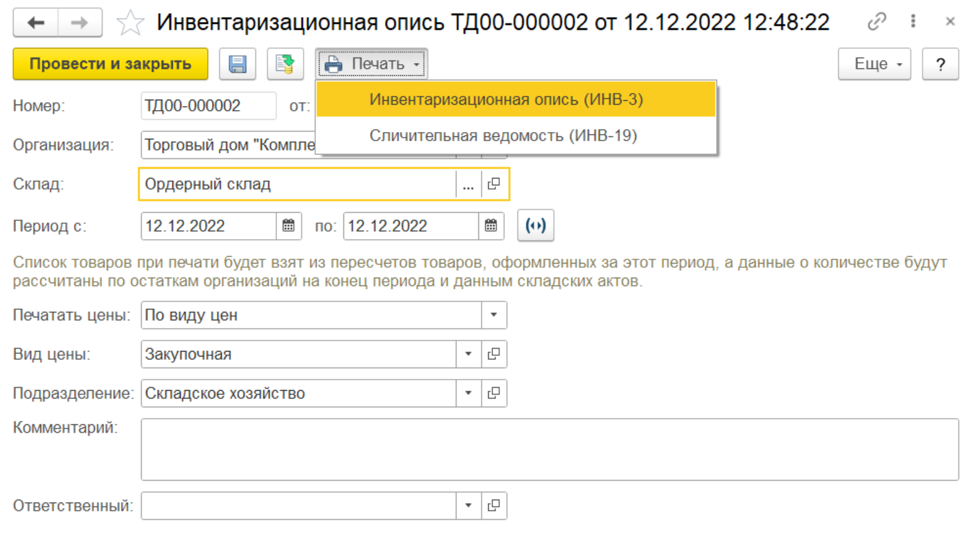This screenshot has height=546, width=980.
Task: Save document using floppy disk icon
Action: tap(238, 64)
